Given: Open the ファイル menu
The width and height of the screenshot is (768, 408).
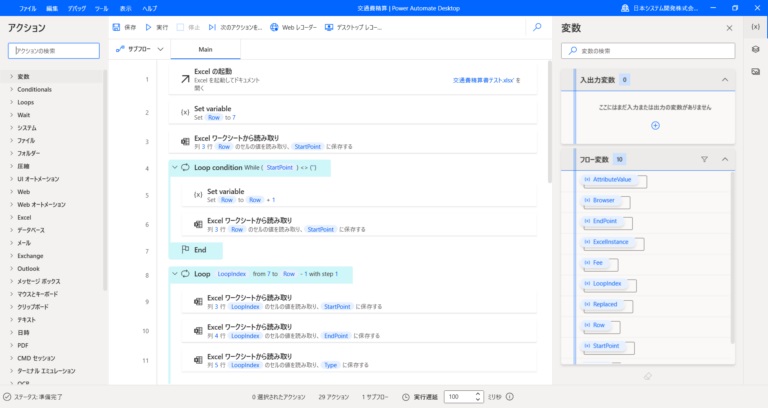Looking at the screenshot, I should pyautogui.click(x=27, y=8).
